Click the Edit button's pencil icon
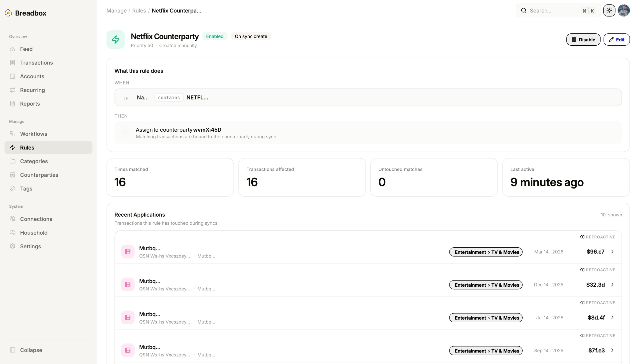Image resolution: width=639 pixels, height=364 pixels. tap(611, 39)
